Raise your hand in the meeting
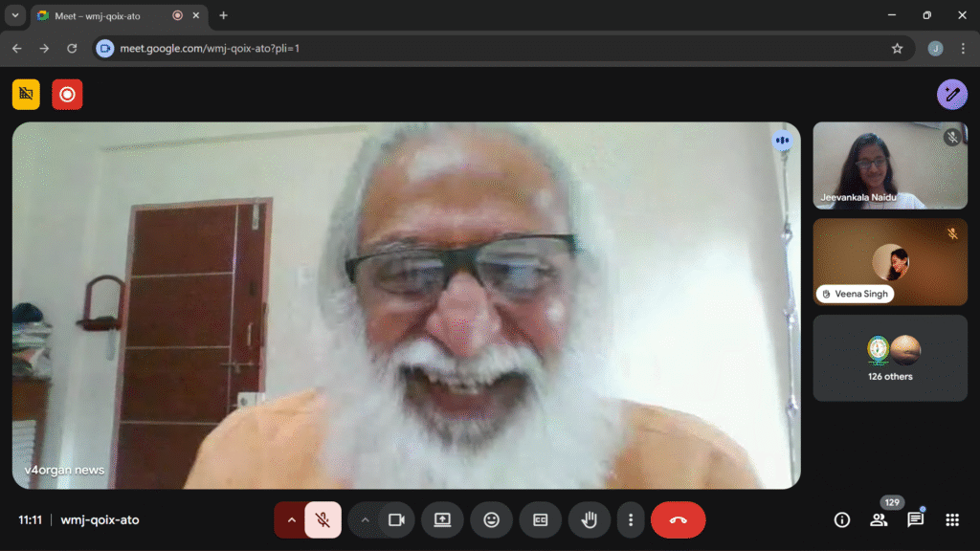This screenshot has width=980, height=551. (x=590, y=519)
